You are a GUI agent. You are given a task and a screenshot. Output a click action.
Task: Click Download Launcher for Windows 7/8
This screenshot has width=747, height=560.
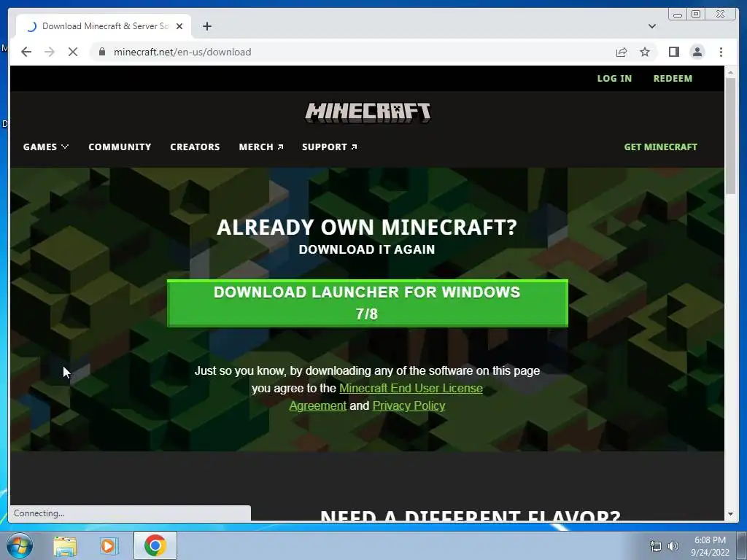pos(368,303)
